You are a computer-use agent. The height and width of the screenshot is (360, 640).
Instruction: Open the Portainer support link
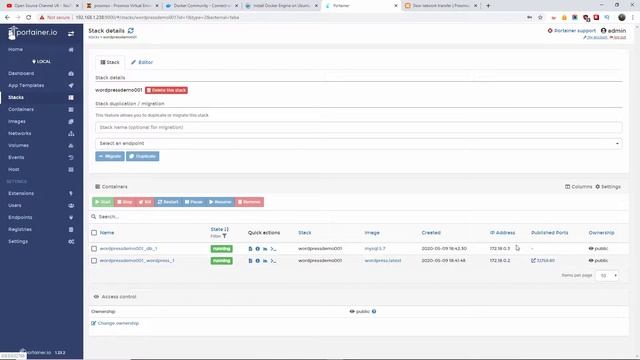point(571,31)
